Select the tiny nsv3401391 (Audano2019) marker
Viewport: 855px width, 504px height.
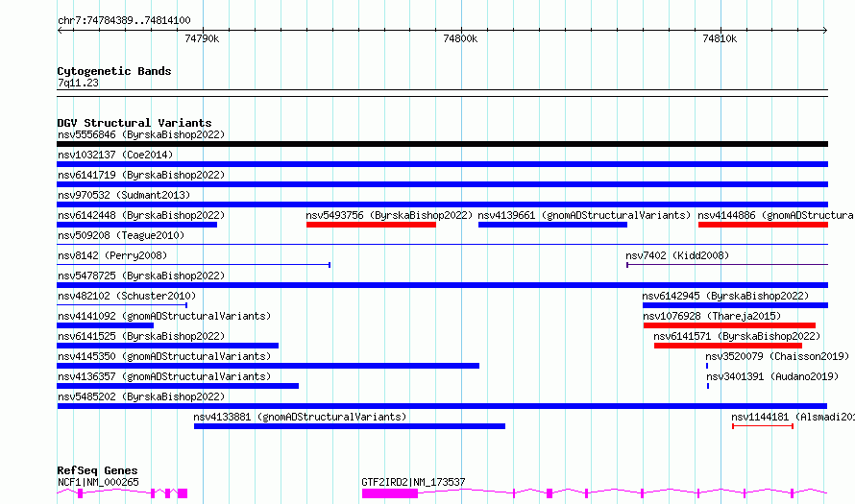[x=708, y=386]
